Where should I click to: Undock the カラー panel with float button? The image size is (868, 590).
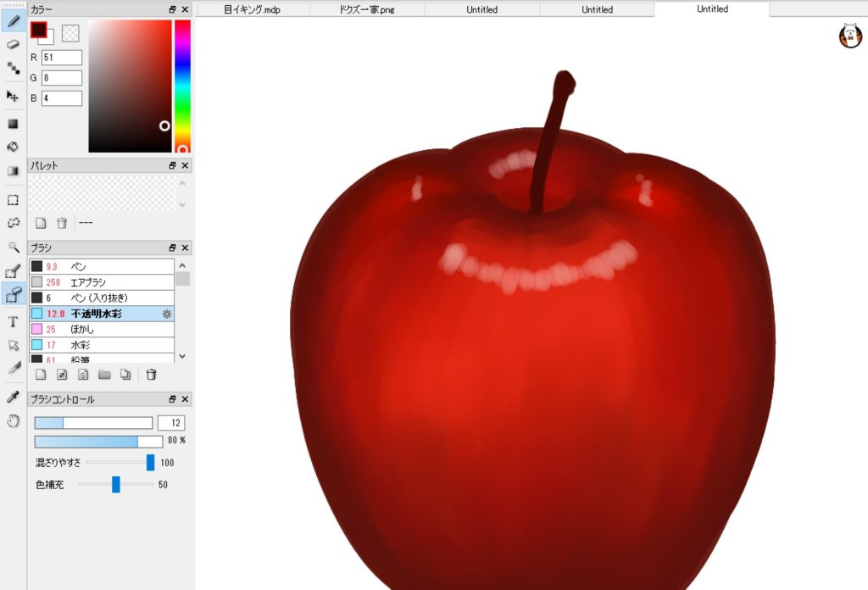172,9
